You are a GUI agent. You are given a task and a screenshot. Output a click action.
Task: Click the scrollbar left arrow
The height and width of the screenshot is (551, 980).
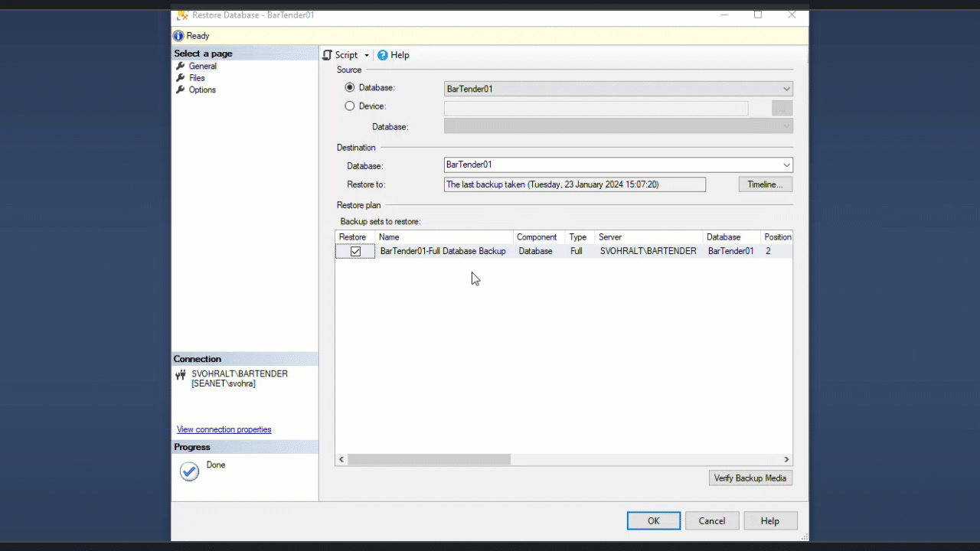click(341, 459)
